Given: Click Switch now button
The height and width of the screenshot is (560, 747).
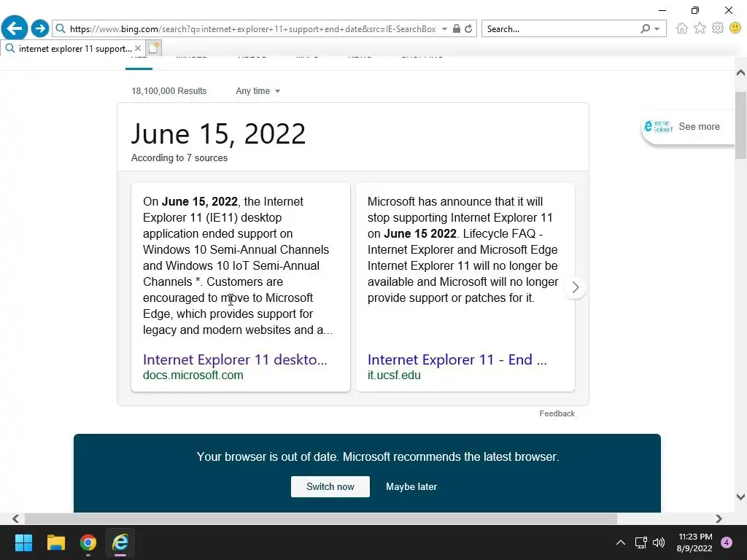Looking at the screenshot, I should pos(330,486).
